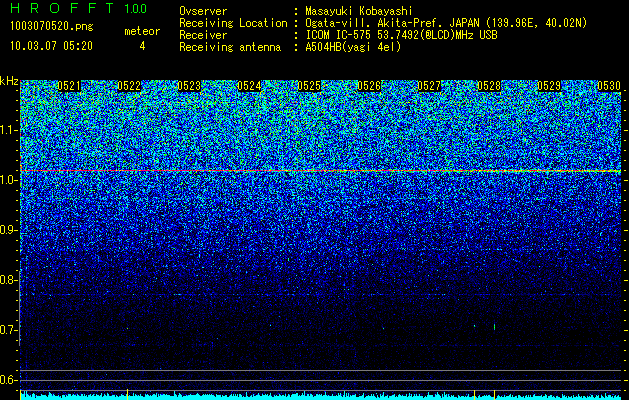Click the antenna value A504HB(yagi 4el)
629x400 pixels.
(353, 47)
